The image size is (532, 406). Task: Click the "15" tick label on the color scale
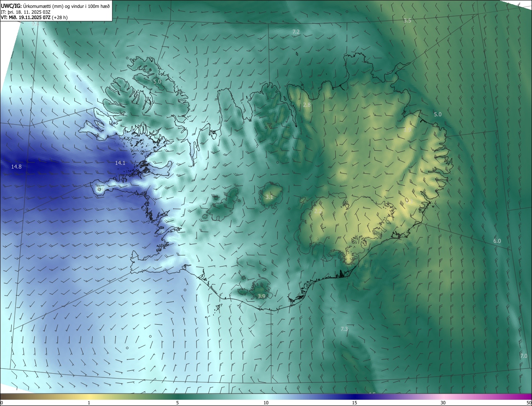(x=355, y=403)
